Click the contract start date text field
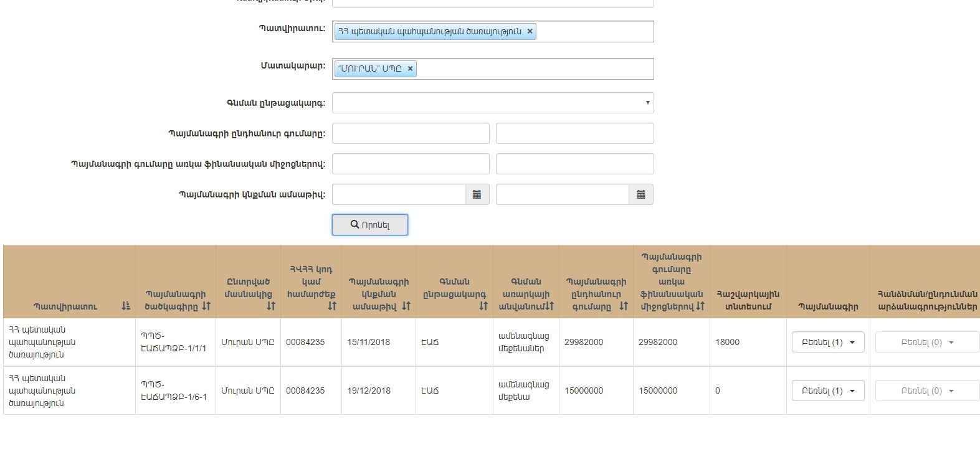 (x=399, y=194)
